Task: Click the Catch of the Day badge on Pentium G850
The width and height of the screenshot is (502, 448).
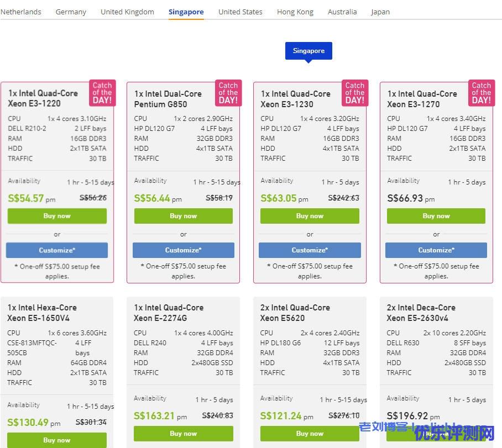Action: tap(228, 93)
